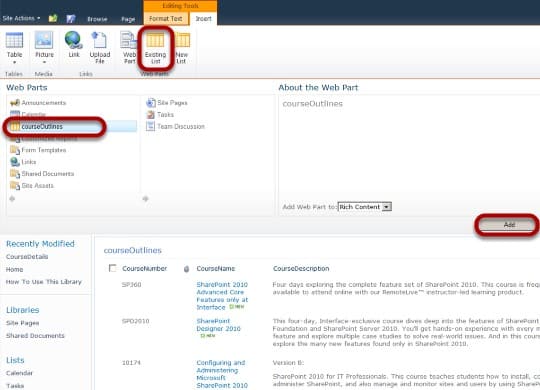
Task: Open the Add Web Part to dropdown
Action: [x=365, y=207]
